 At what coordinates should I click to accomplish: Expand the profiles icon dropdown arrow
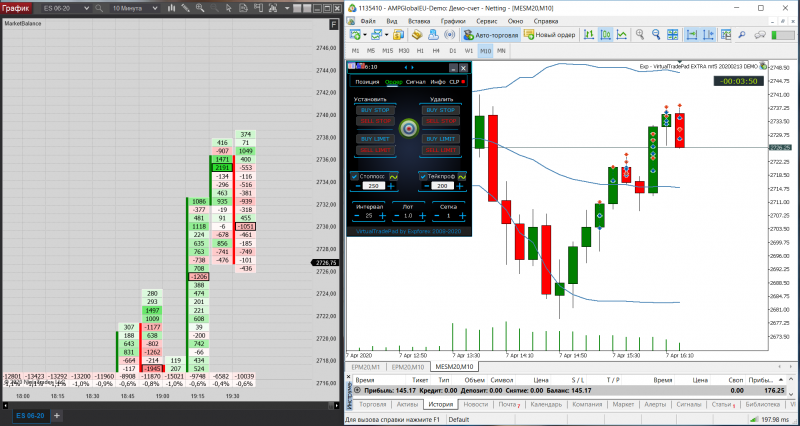[386, 35]
